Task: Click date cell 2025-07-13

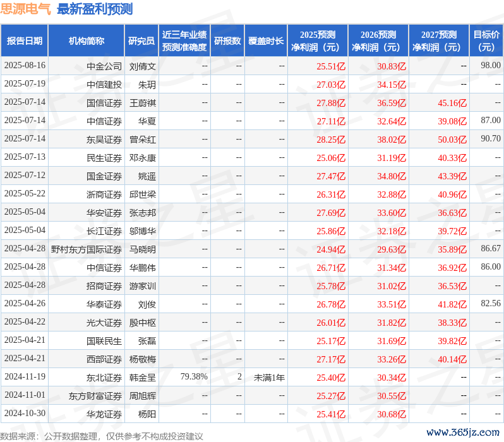Action: (x=25, y=157)
